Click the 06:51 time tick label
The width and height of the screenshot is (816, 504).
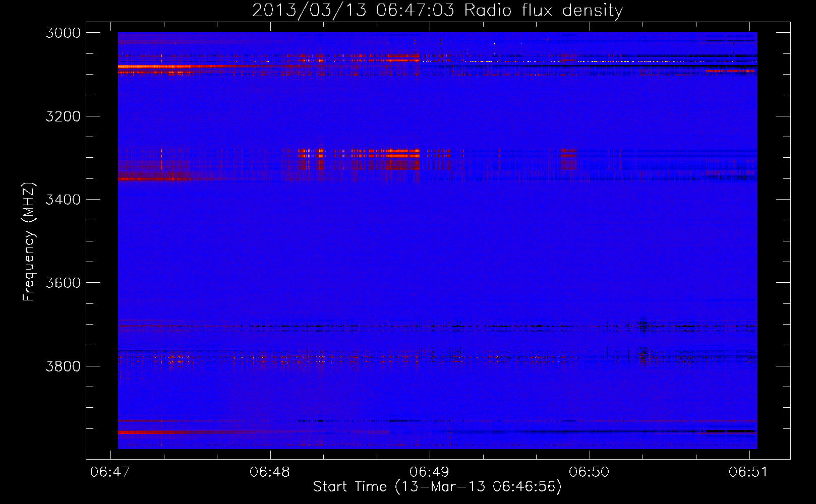coord(748,472)
